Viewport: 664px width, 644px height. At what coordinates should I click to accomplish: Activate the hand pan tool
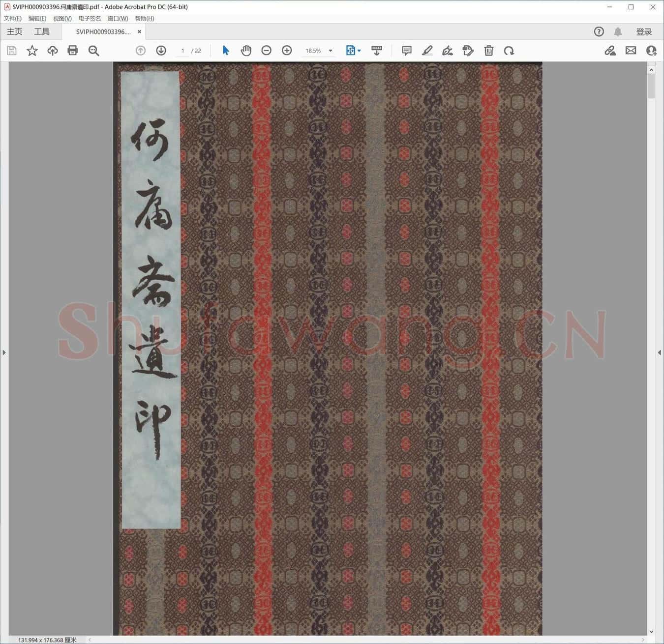(x=246, y=51)
